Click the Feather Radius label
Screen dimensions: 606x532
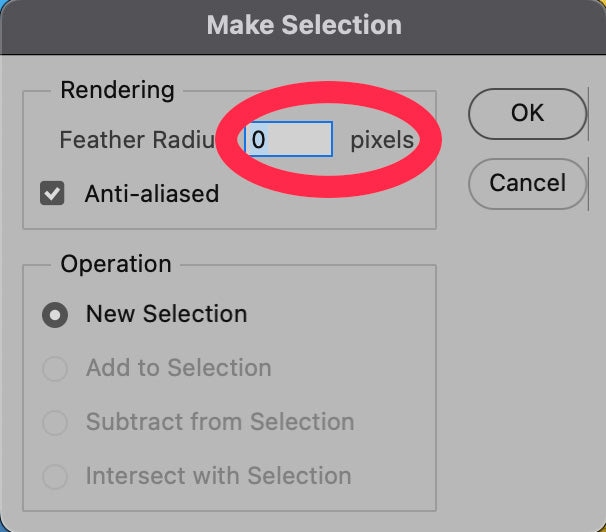pos(136,140)
